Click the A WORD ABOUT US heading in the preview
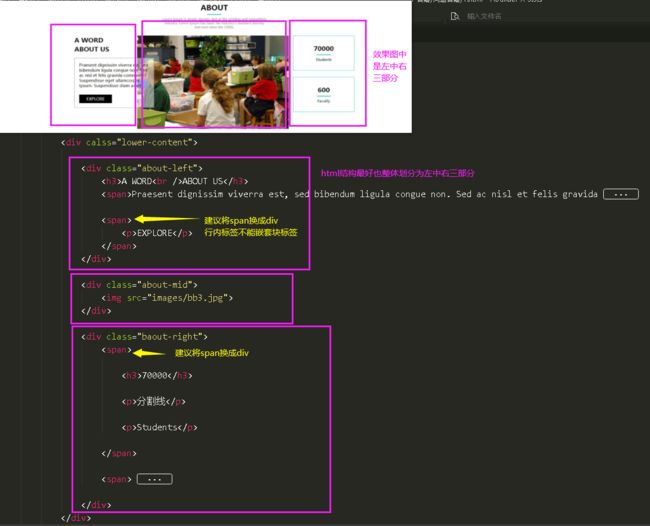This screenshot has height=526, width=650. click(x=92, y=44)
